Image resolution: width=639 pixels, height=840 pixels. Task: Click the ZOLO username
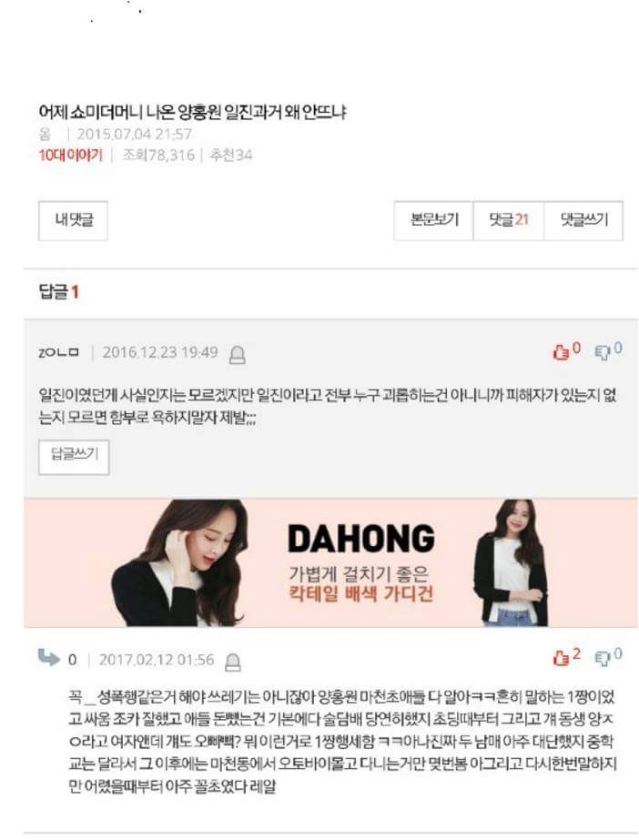tap(59, 352)
